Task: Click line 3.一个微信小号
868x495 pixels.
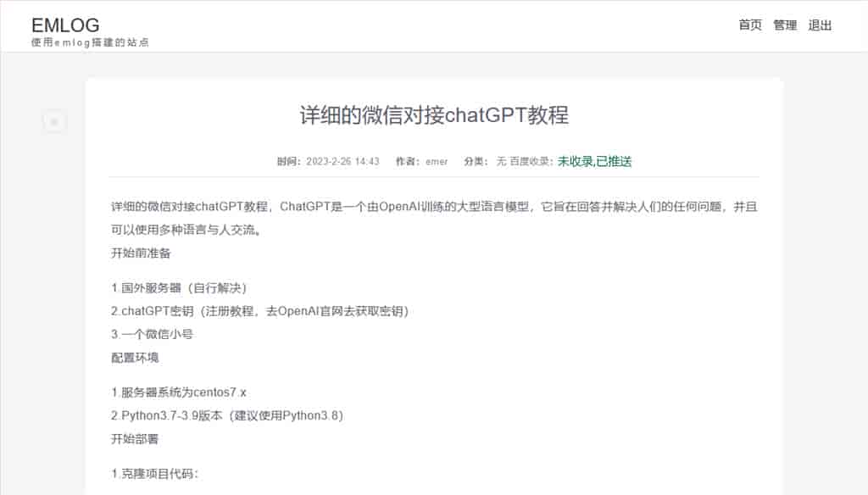Action: [152, 335]
